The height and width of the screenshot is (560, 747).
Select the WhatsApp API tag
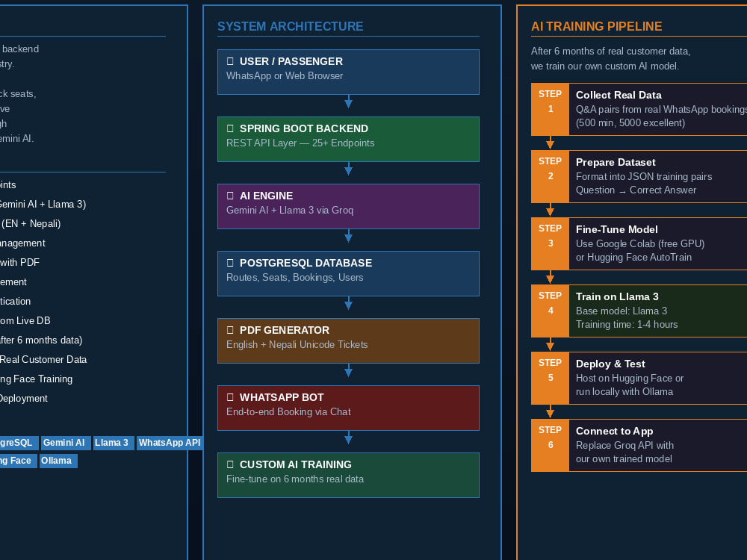pyautogui.click(x=170, y=443)
